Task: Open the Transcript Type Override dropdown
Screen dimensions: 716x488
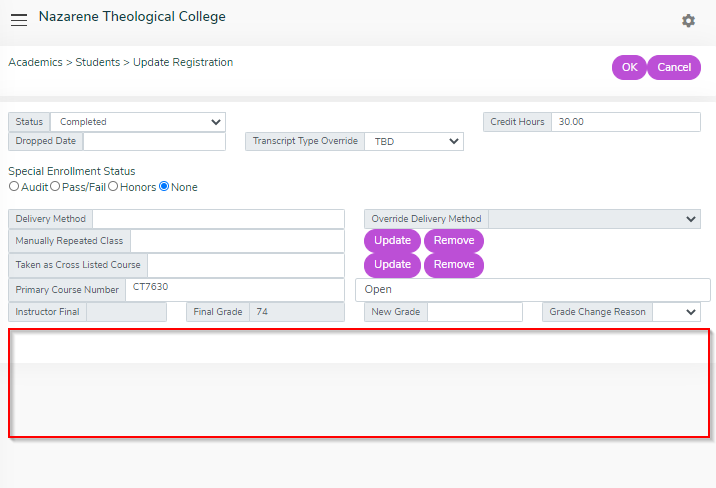Action: [x=414, y=142]
